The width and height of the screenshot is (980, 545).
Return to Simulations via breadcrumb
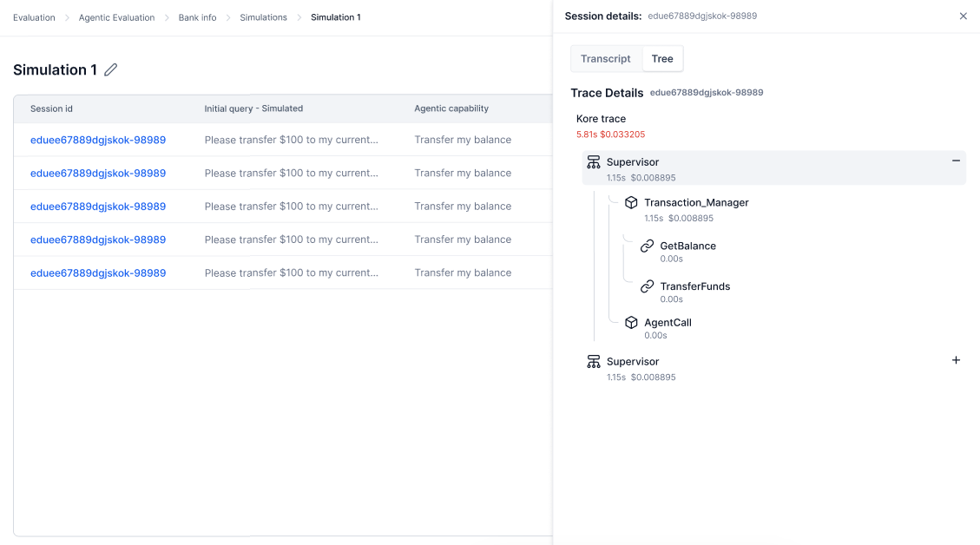point(263,17)
